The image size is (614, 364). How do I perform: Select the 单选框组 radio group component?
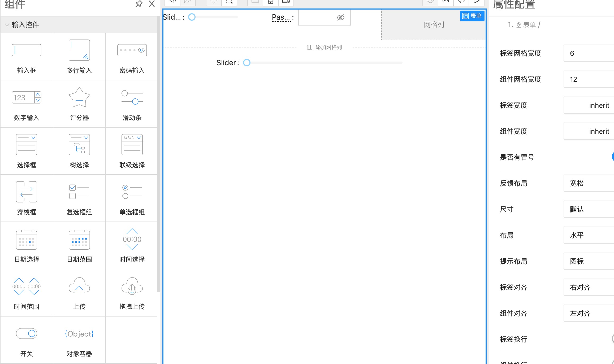(x=132, y=198)
